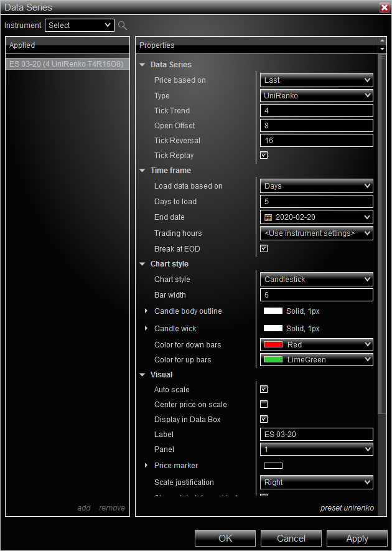Viewport: 392px width, 551px height.
Task: Toggle the Tick Replay checkbox
Action: [264, 155]
